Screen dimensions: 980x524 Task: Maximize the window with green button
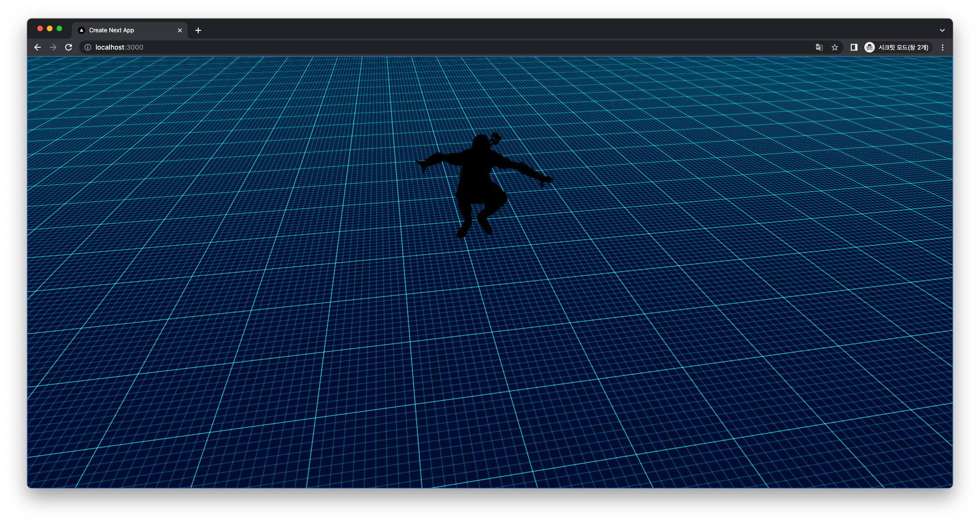pos(59,29)
